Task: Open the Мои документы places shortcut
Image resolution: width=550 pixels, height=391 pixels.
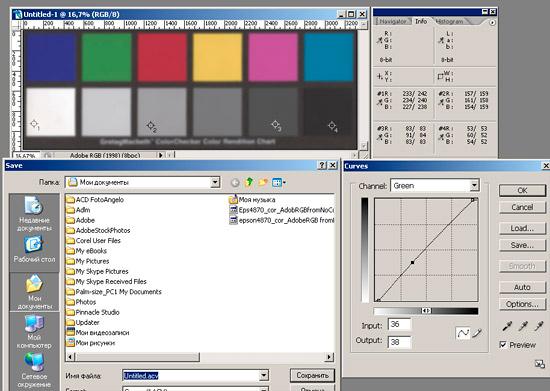Action: pos(34,292)
